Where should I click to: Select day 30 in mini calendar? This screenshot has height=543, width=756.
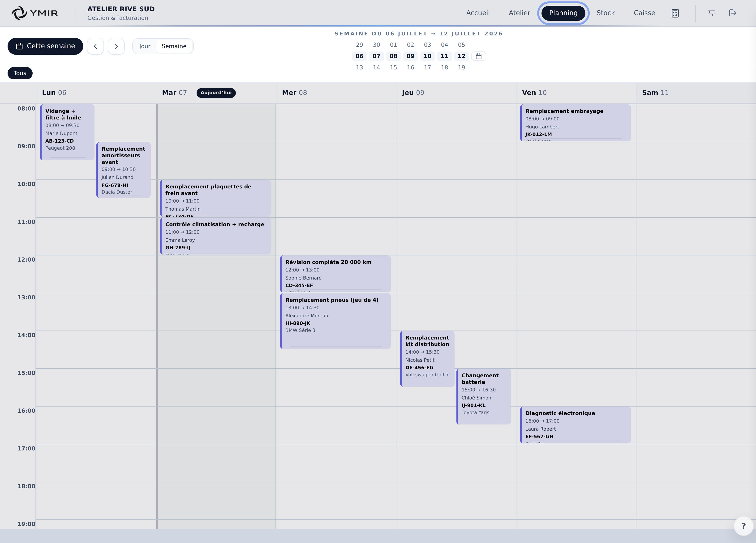coord(376,45)
